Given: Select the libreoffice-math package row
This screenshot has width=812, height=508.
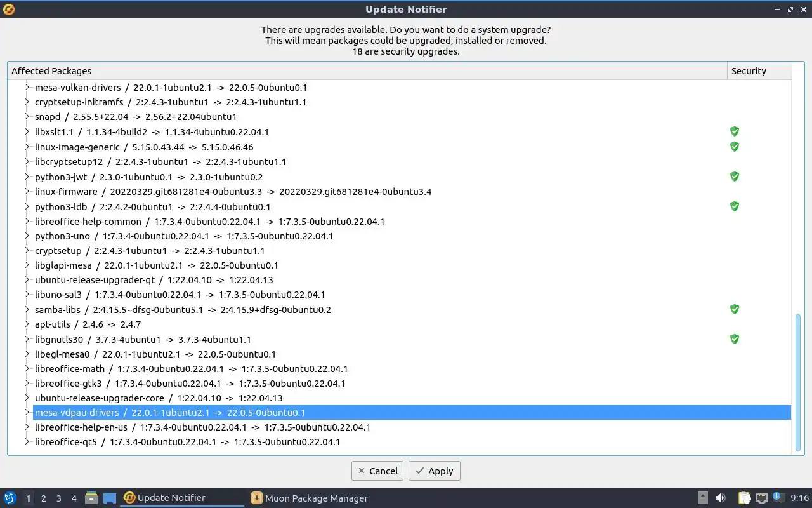Looking at the screenshot, I should coord(412,368).
